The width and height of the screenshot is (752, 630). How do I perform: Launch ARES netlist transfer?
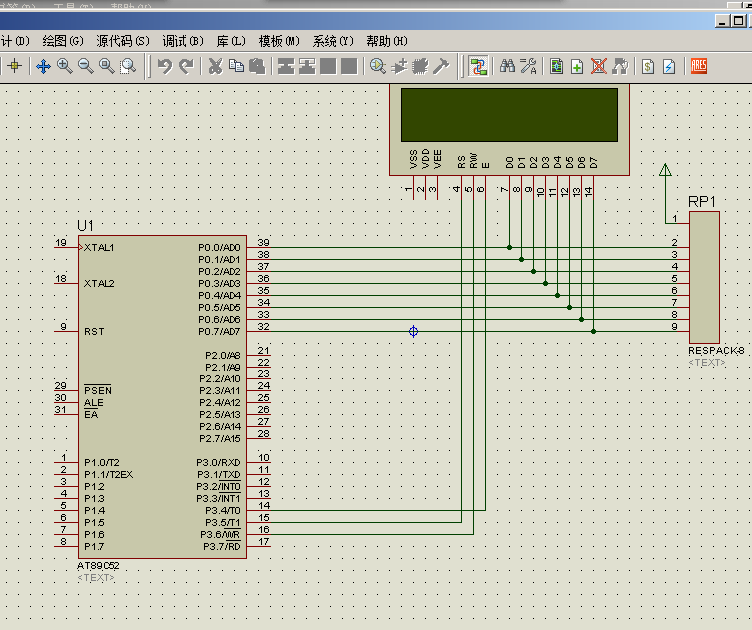(699, 66)
